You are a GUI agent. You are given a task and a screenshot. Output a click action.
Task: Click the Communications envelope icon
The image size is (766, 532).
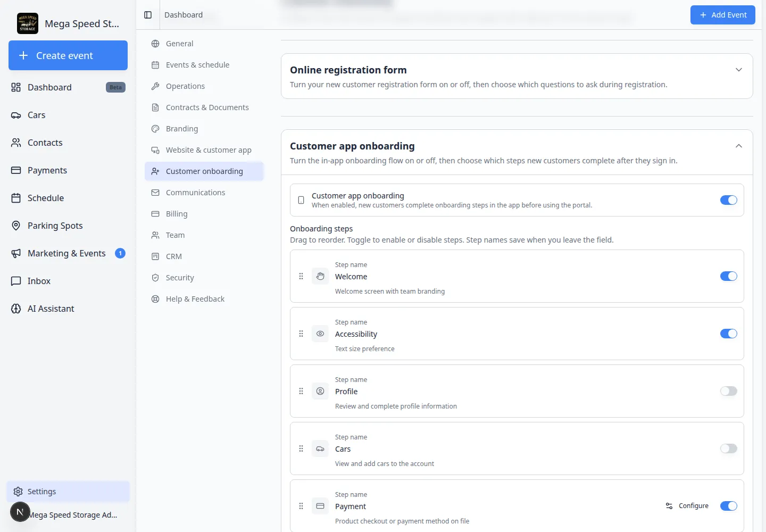[x=155, y=193]
